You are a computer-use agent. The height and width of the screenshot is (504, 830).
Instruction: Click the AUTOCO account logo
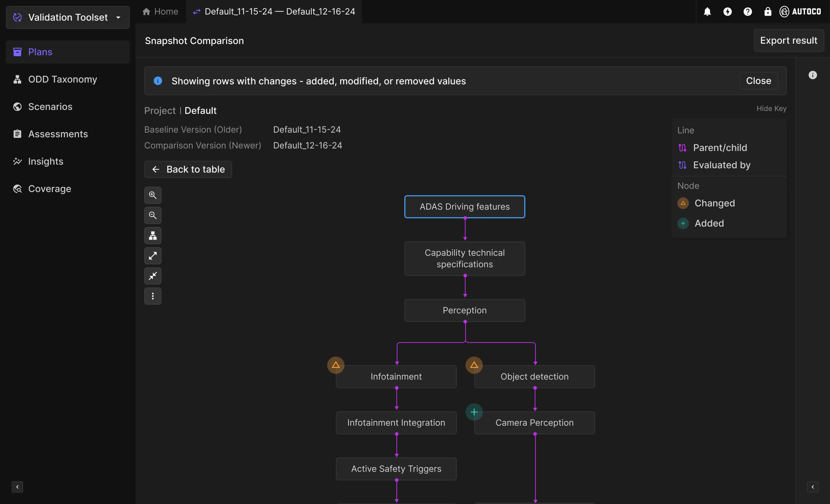800,12
